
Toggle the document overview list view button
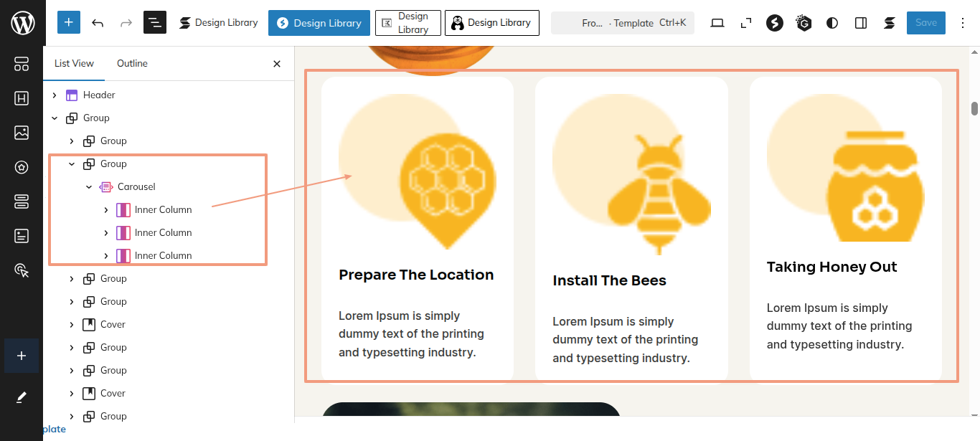155,23
